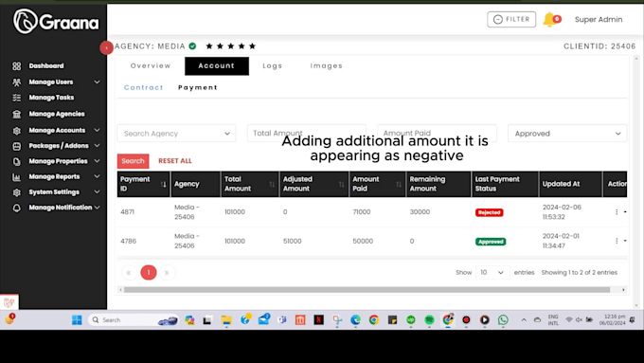Screen dimensions: 644x363
Task: Open the Show 10 entries dropdown
Action: (492, 273)
